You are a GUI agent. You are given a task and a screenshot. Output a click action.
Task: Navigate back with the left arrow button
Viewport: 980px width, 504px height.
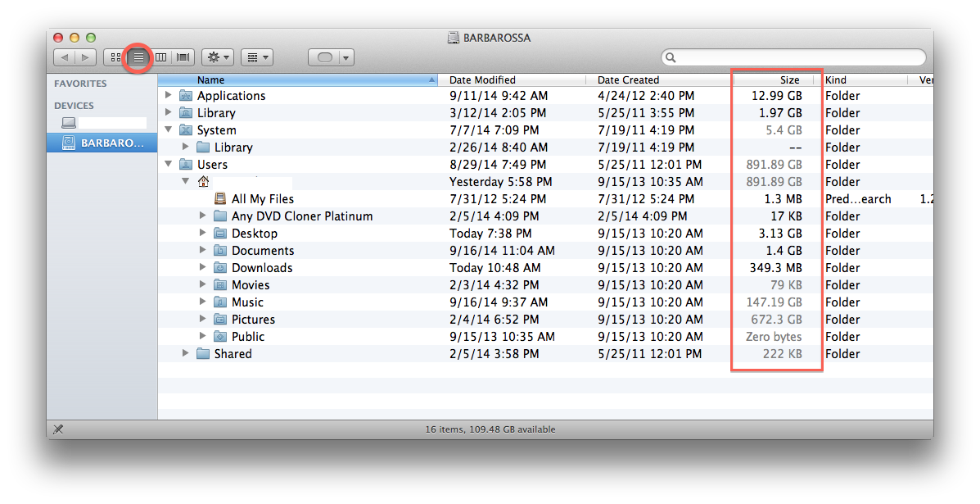(x=65, y=57)
